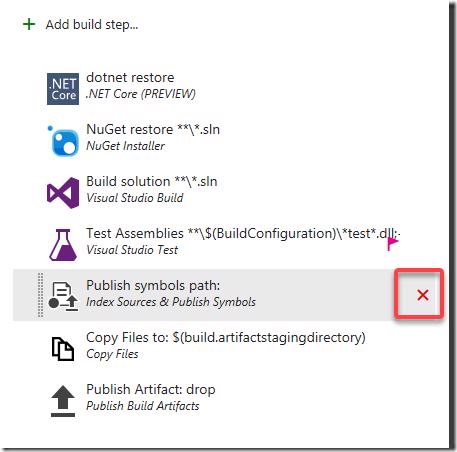The width and height of the screenshot is (457, 452).
Task: Select the Copy Files icon
Action: click(63, 349)
